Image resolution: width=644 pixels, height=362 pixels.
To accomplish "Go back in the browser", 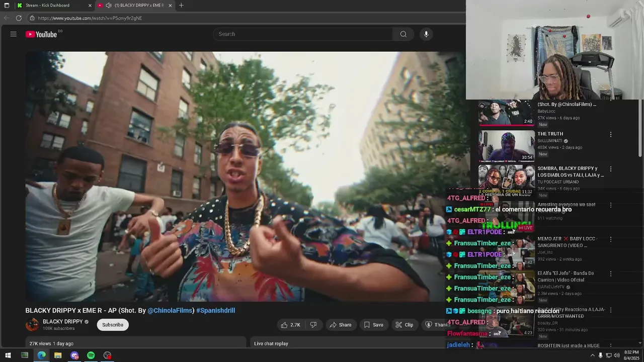I will click(x=7, y=18).
